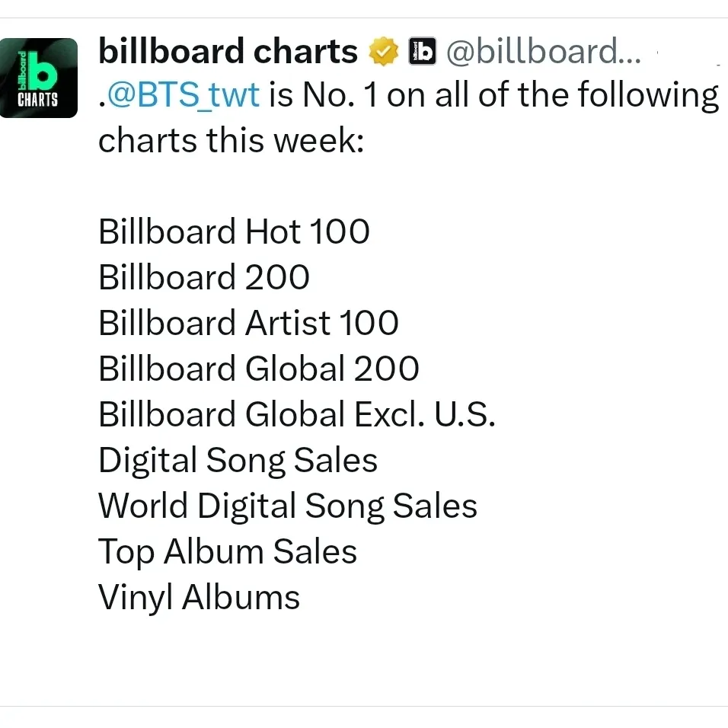Click the 'Top Album Sales' line
Viewport: 728px width, 728px height.
point(228,551)
